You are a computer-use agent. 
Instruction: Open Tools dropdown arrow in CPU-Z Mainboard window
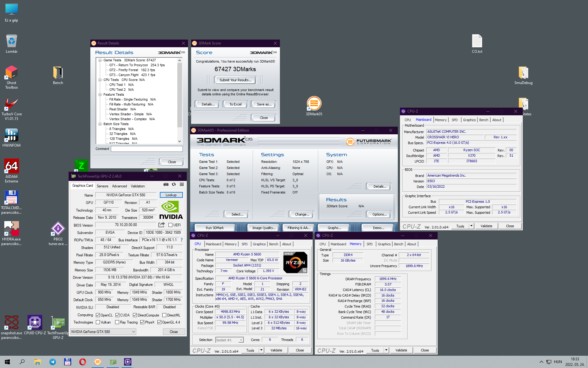pos(471,226)
